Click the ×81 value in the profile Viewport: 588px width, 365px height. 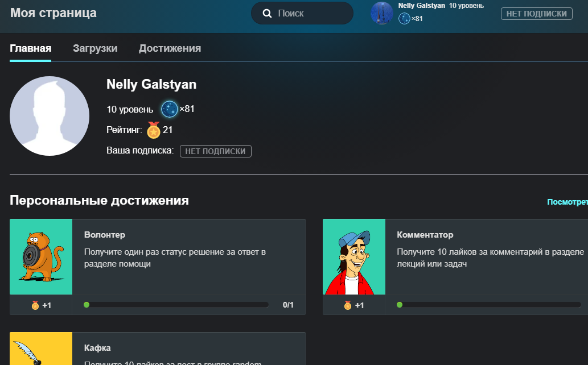pyautogui.click(x=187, y=109)
